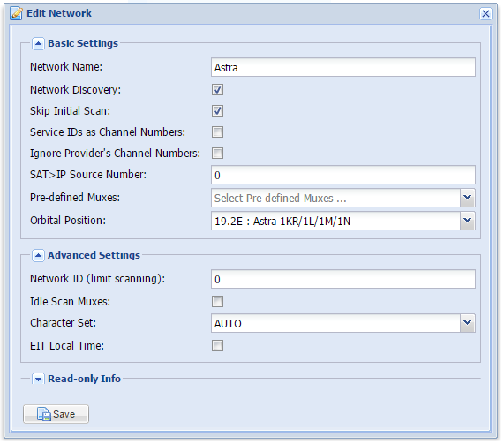The image size is (504, 444).
Task: Uncheck the Network Discovery checkbox
Action: point(218,90)
